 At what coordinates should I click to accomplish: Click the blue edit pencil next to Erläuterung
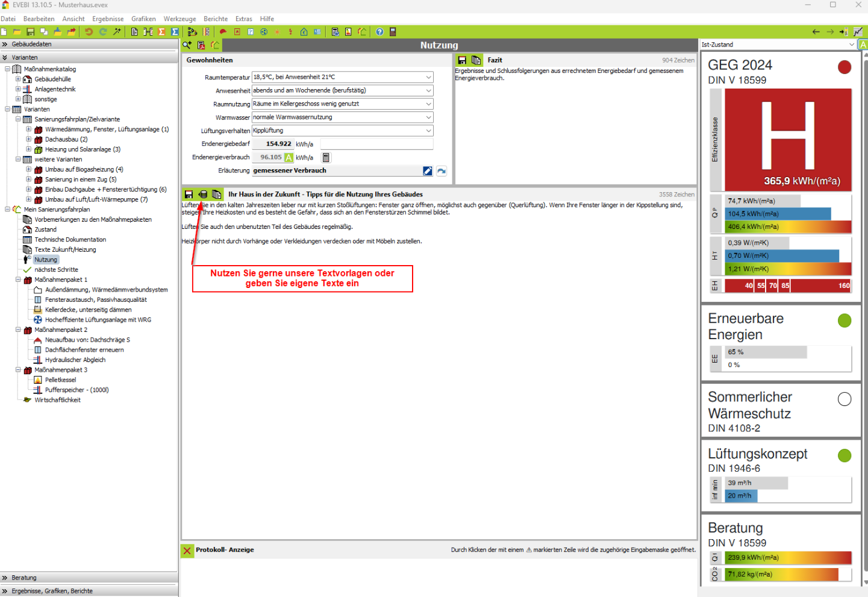[428, 171]
